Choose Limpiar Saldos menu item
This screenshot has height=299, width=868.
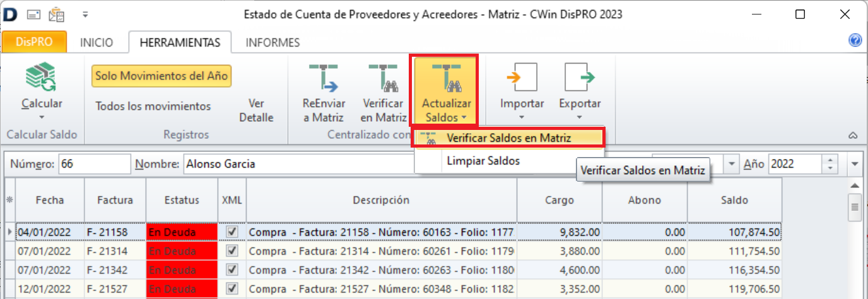pyautogui.click(x=483, y=161)
